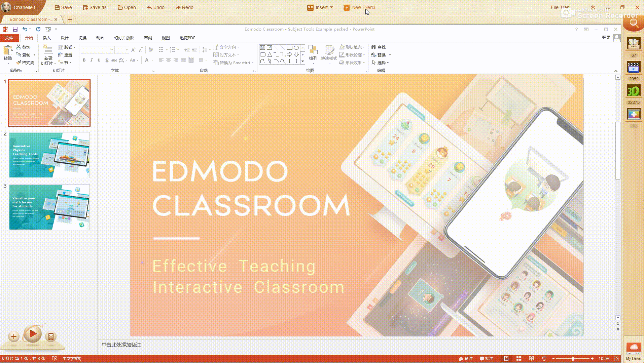The width and height of the screenshot is (644, 363).
Task: Select slide 2 thumbnail Innovative Physics
Action: pos(49,155)
